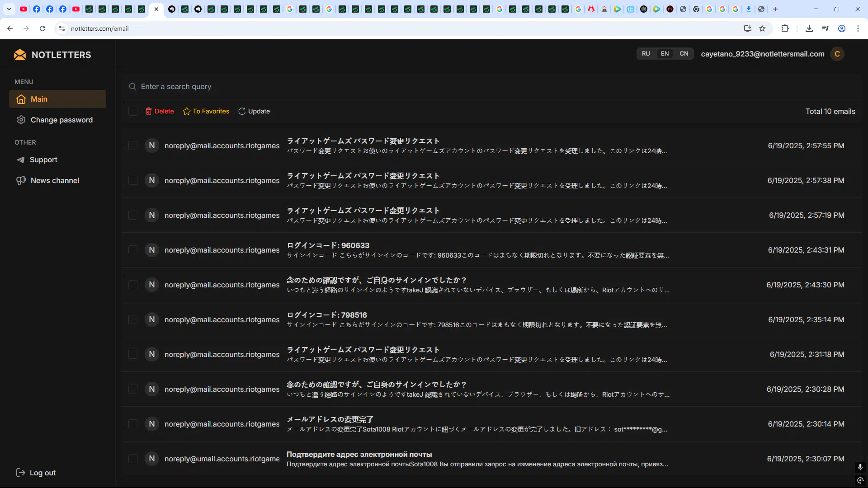The height and width of the screenshot is (488, 868).
Task: Click sender avatar N on 2:57:55 PM row
Action: point(152,145)
